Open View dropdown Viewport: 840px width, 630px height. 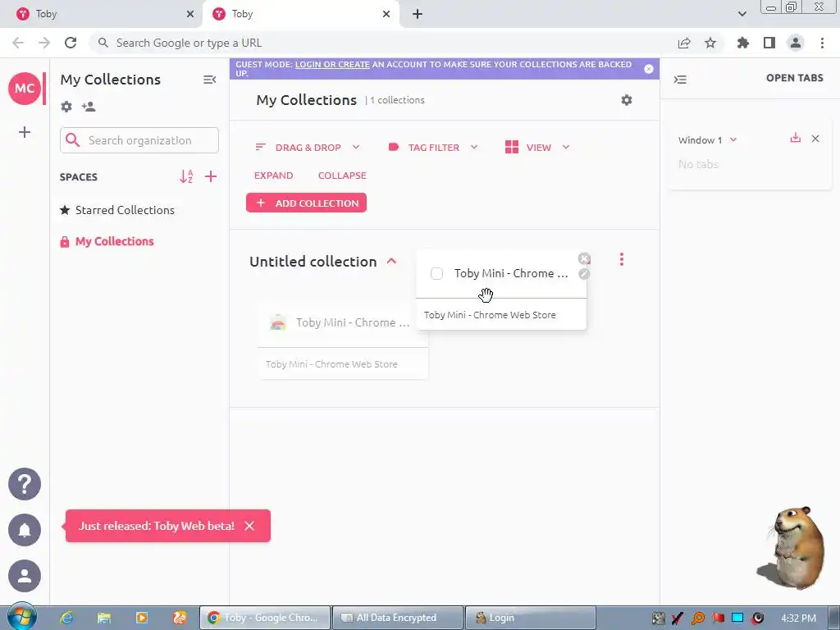click(x=537, y=148)
